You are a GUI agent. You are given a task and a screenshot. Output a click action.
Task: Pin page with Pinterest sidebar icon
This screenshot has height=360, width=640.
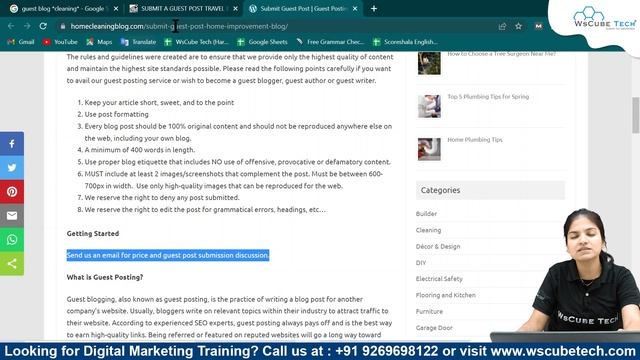pyautogui.click(x=12, y=191)
